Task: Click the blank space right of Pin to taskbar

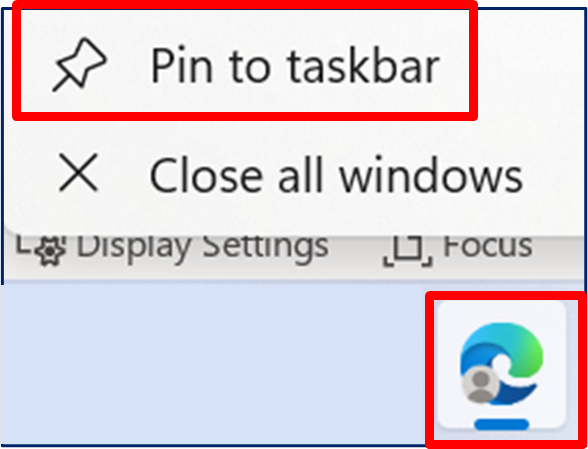Action: point(527,62)
